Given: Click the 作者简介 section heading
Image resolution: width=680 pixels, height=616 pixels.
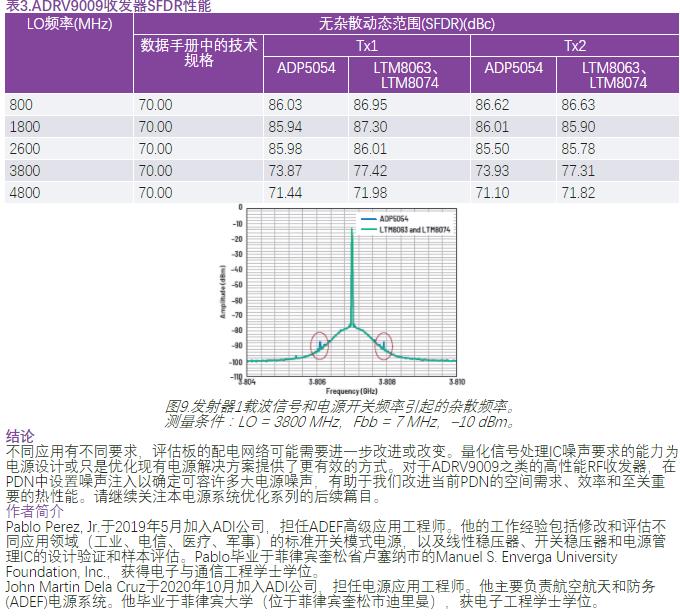Looking at the screenshot, I should (34, 509).
